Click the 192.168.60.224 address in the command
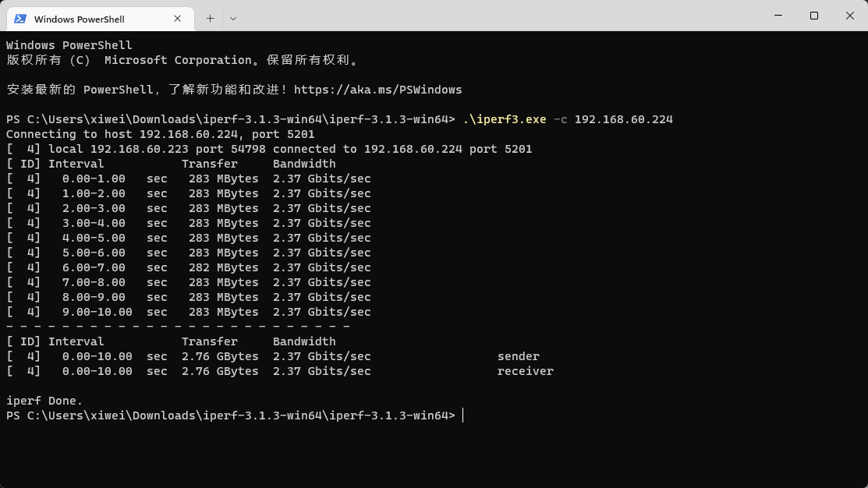Screen dimensions: 868x488 coord(623,119)
